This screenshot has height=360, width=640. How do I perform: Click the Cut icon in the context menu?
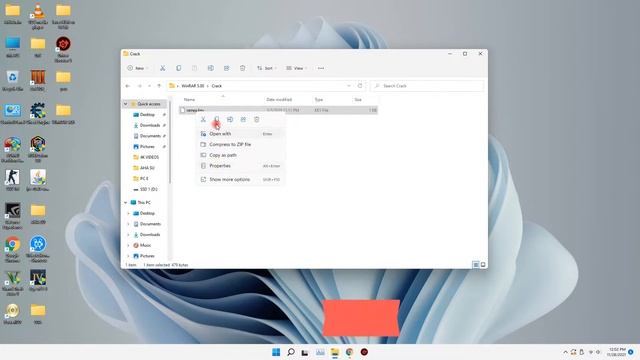pos(203,120)
